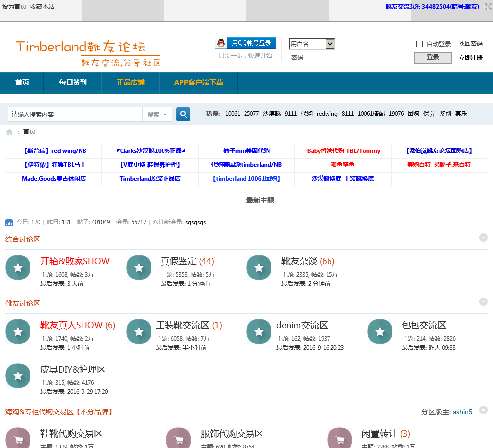Open the 正品店铺 nav tab
Image resolution: width=493 pixels, height=448 pixels.
131,82
